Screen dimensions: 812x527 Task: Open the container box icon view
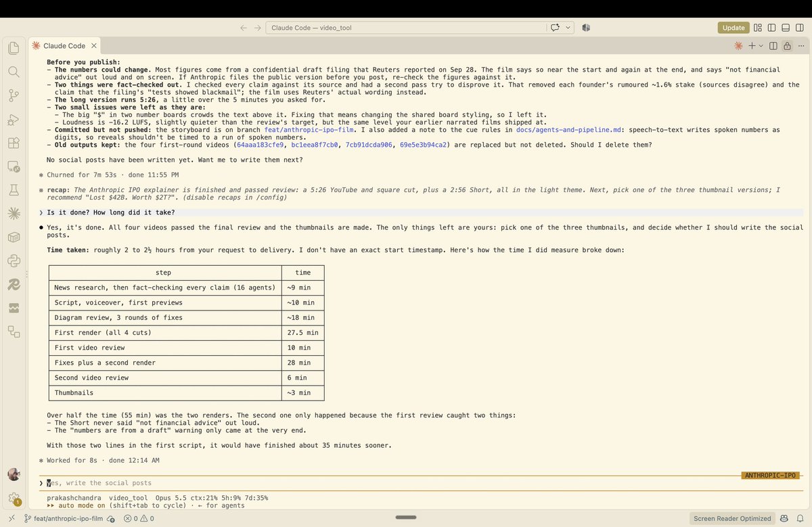tap(14, 237)
